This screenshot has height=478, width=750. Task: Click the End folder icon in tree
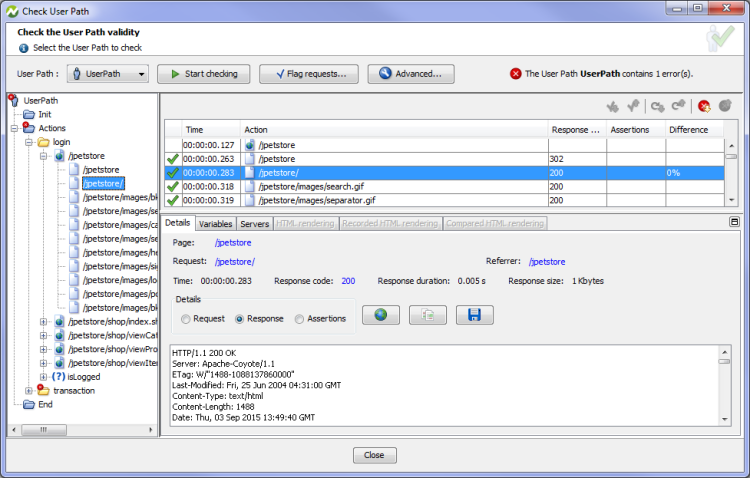coord(28,405)
